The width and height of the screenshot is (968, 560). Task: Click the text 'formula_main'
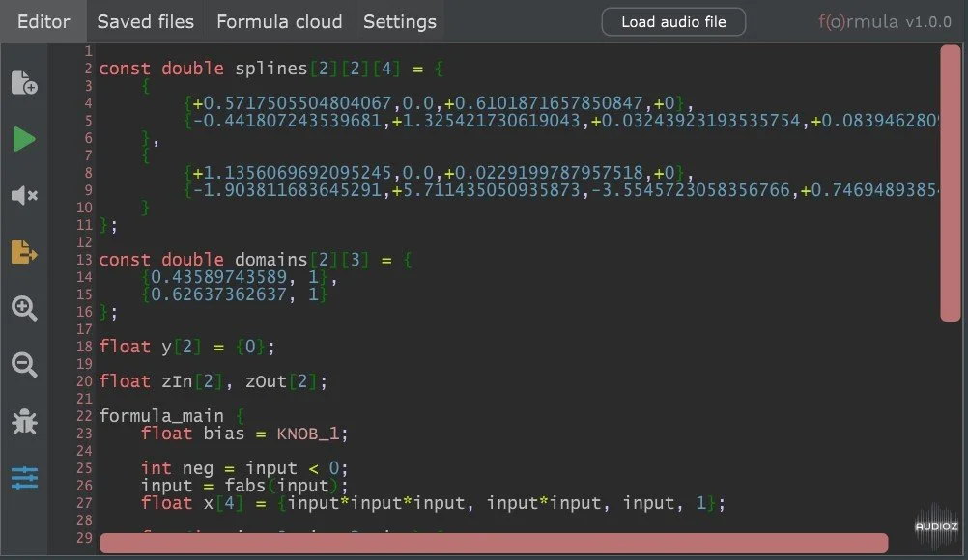point(161,416)
